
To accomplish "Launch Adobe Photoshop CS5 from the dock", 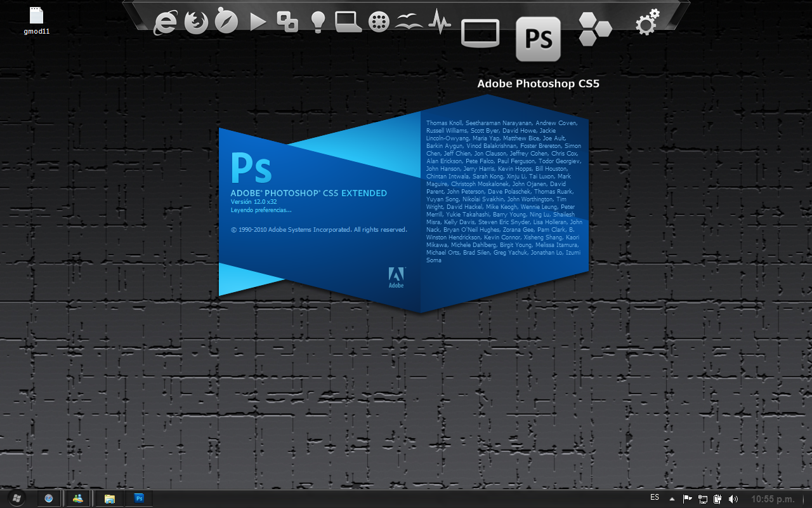I will tap(538, 39).
